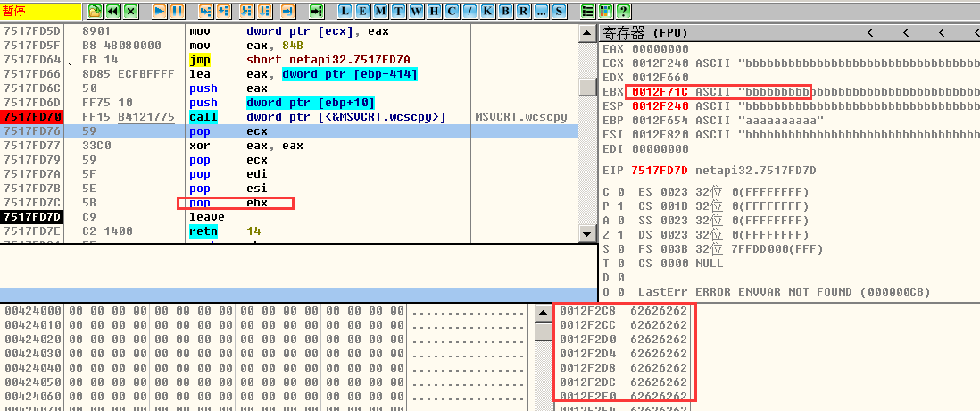Image resolution: width=980 pixels, height=411 pixels.
Task: Select the breakpoint address 7517FD70
Action: [x=32, y=117]
